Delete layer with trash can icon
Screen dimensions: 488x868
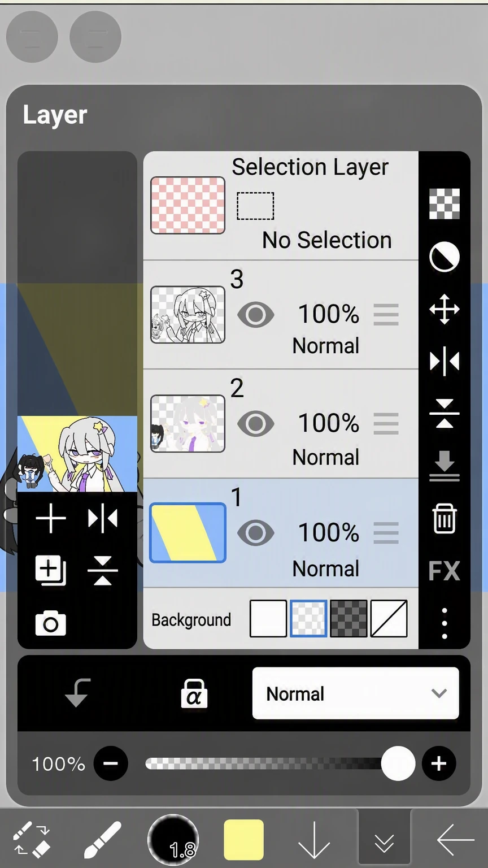point(445,518)
